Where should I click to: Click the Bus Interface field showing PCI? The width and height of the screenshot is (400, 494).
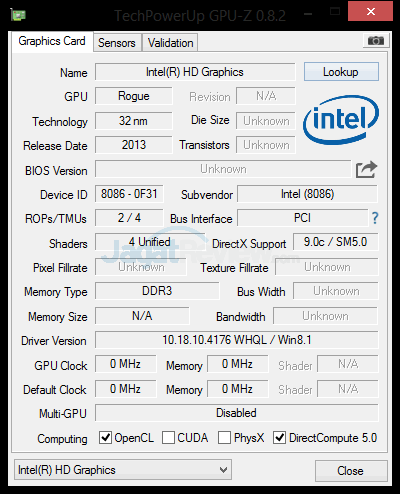(x=303, y=218)
